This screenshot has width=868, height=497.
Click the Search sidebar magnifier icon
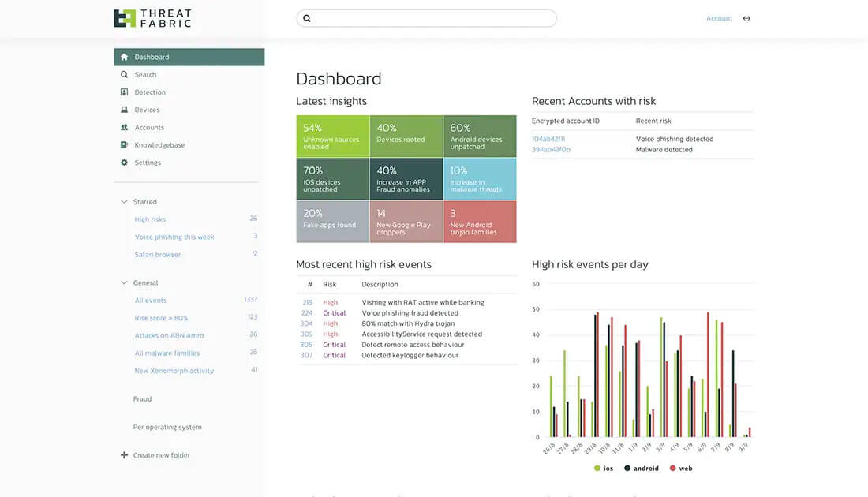pos(124,75)
